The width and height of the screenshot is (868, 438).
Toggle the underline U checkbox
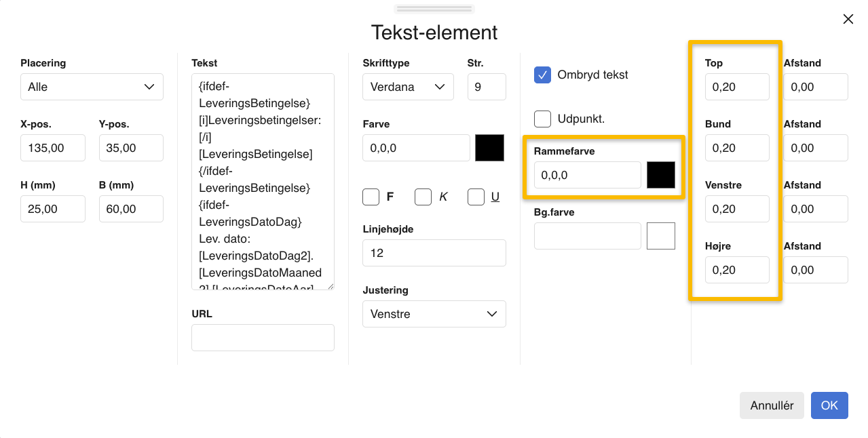point(476,197)
